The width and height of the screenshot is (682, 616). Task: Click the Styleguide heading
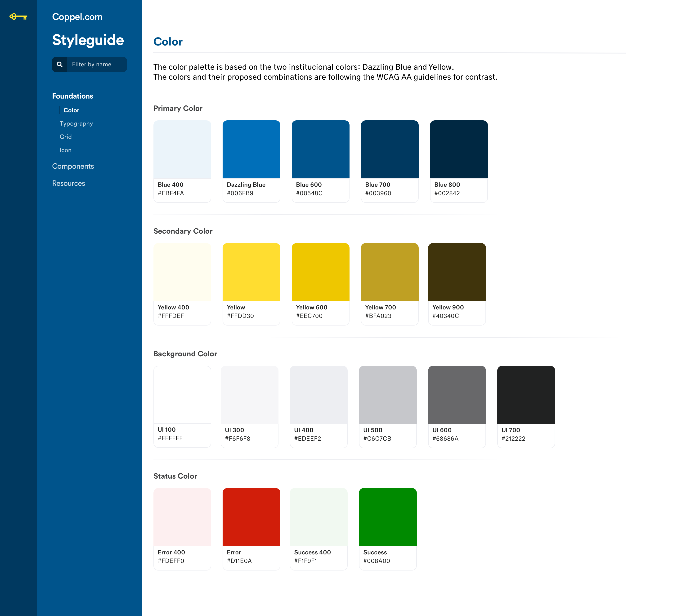point(88,40)
